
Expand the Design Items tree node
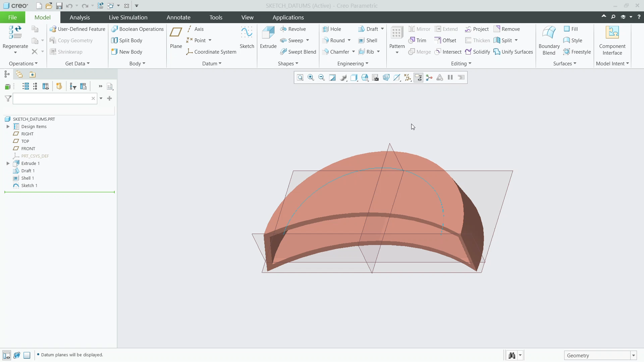(8, 127)
